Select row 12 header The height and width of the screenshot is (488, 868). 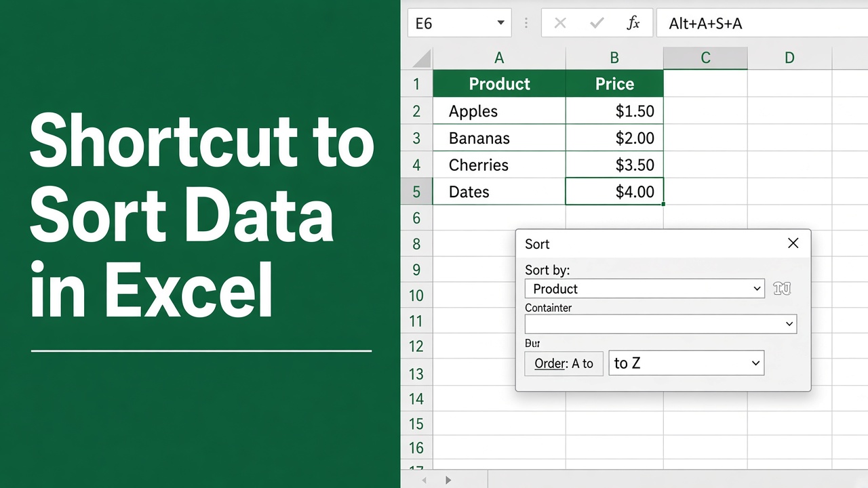coord(416,346)
